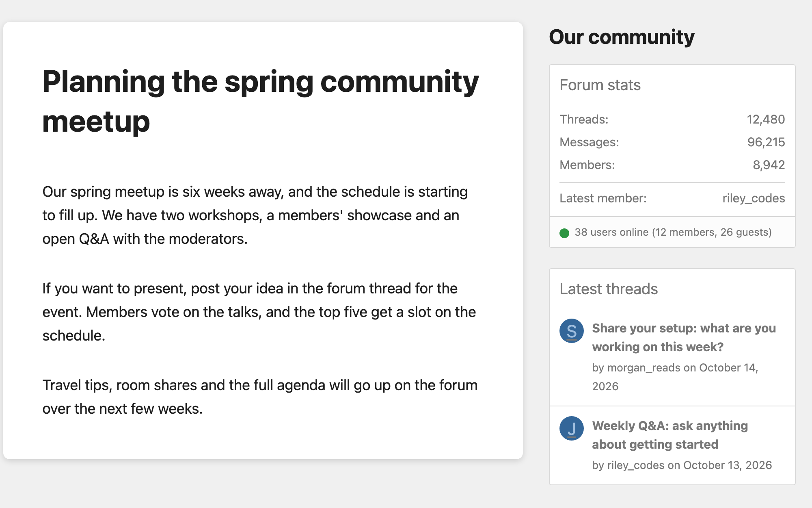This screenshot has width=812, height=508.
Task: Click the 'Latest member:' label
Action: pos(603,198)
